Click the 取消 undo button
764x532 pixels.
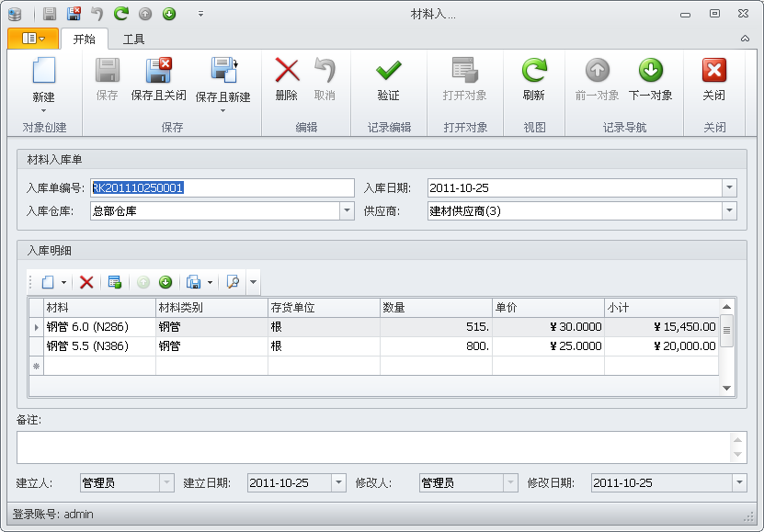pyautogui.click(x=325, y=79)
